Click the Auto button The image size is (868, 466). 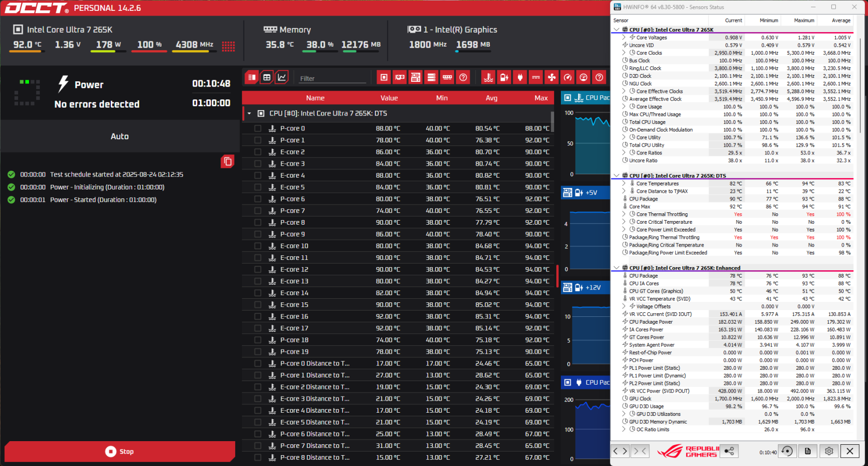pos(120,136)
